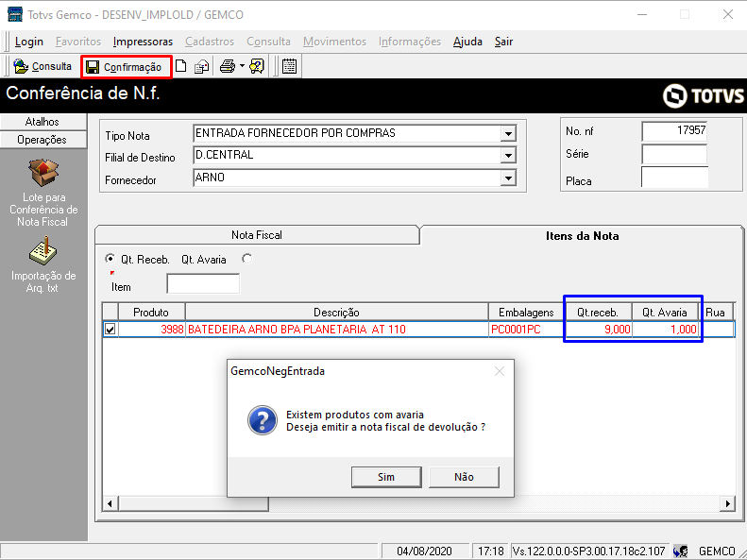Expand the Filial de Destino dropdown
Viewport: 747px width, 560px height.
pos(508,156)
